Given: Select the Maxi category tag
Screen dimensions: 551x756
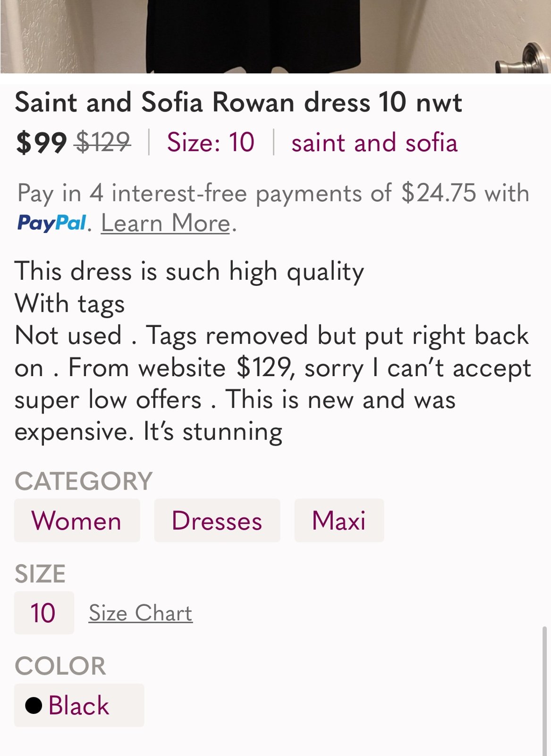Looking at the screenshot, I should [x=339, y=520].
